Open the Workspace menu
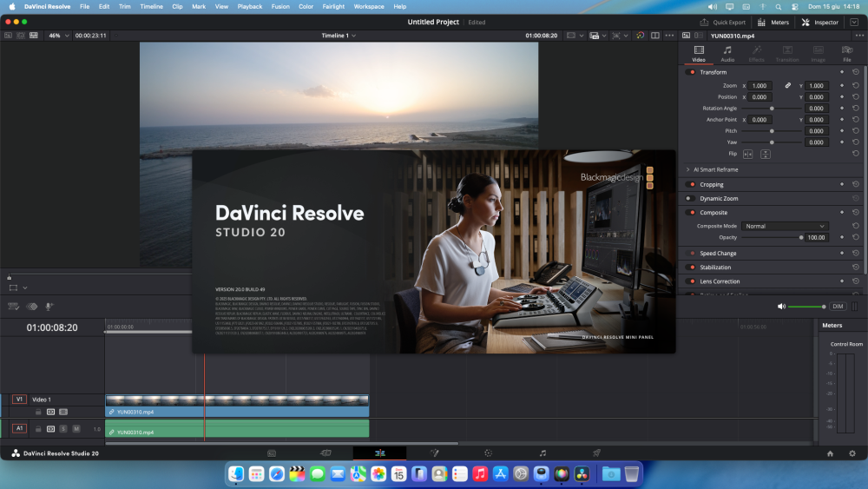This screenshot has width=868, height=489. 369,7
